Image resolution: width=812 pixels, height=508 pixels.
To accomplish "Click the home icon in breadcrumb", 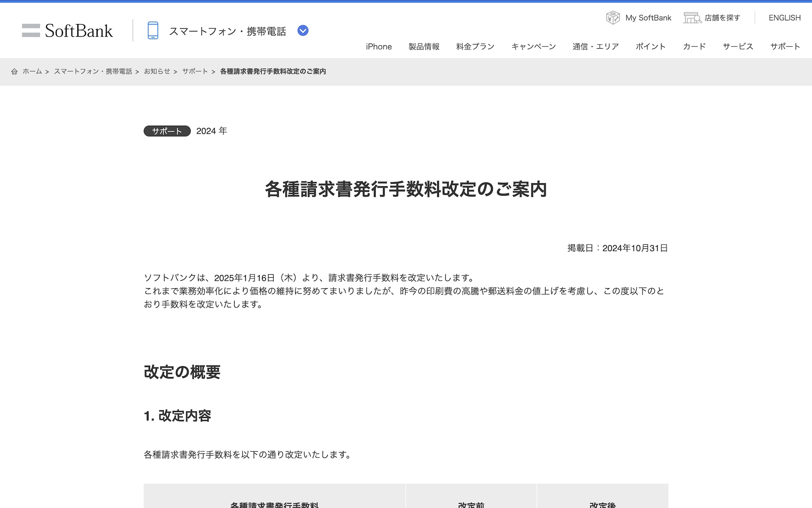I will click(14, 72).
